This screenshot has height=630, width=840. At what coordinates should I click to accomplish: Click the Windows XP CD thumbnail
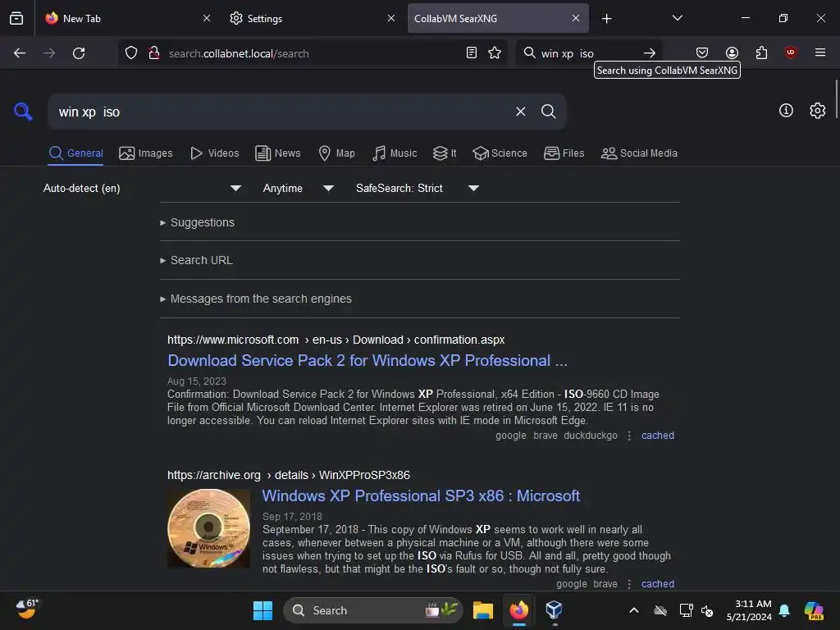(209, 528)
